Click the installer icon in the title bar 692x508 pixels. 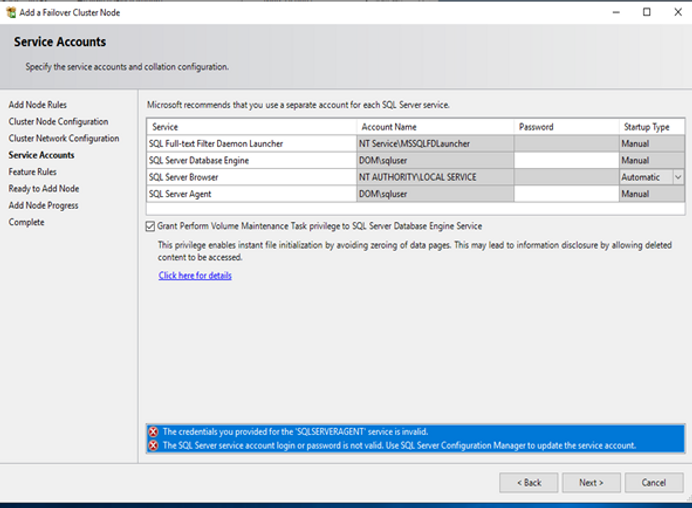tap(10, 11)
